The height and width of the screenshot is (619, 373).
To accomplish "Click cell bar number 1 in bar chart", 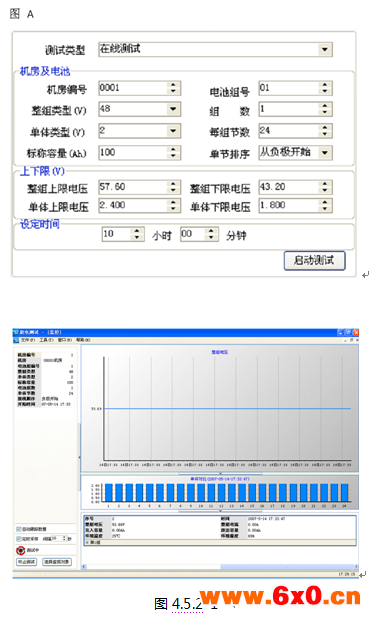I will [109, 493].
